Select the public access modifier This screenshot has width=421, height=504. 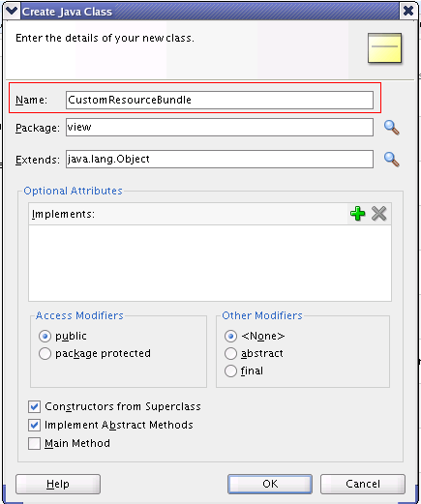(x=45, y=337)
